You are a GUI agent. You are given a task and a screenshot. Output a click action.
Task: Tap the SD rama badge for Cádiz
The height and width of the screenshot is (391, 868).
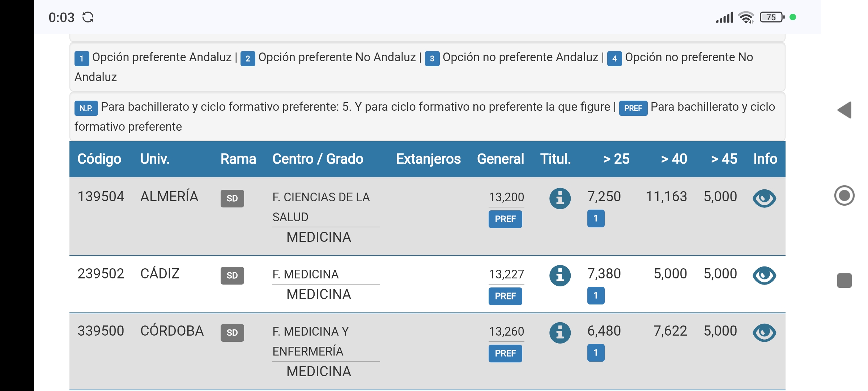coord(232,276)
